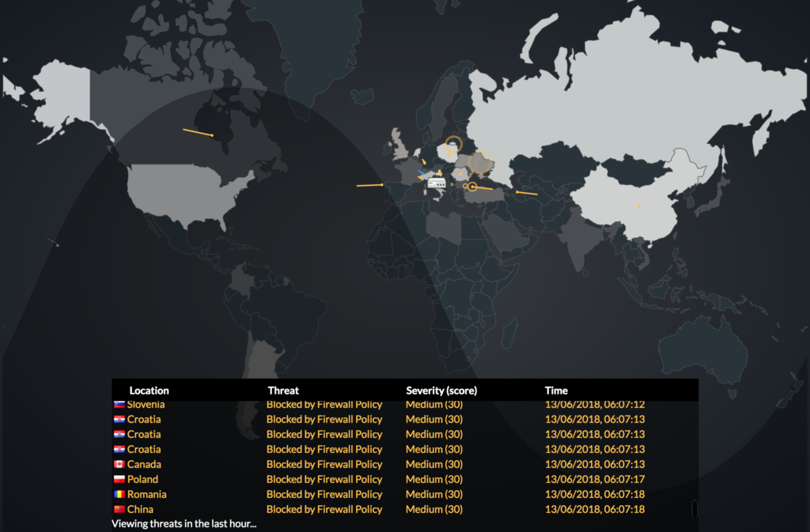Click the China flag icon
This screenshot has width=810, height=532.
(119, 509)
